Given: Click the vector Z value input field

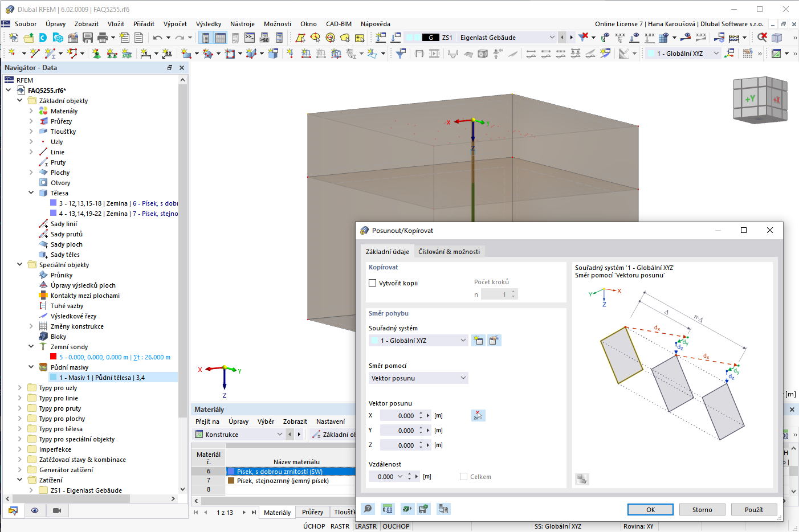Looking at the screenshot, I should tap(398, 445).
